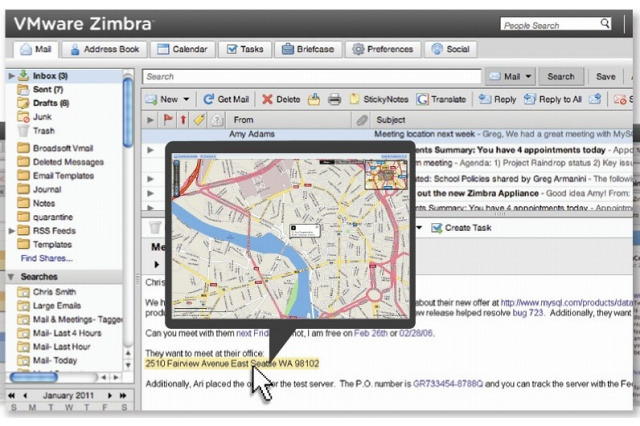Sort messages by Subject column

coord(391,120)
